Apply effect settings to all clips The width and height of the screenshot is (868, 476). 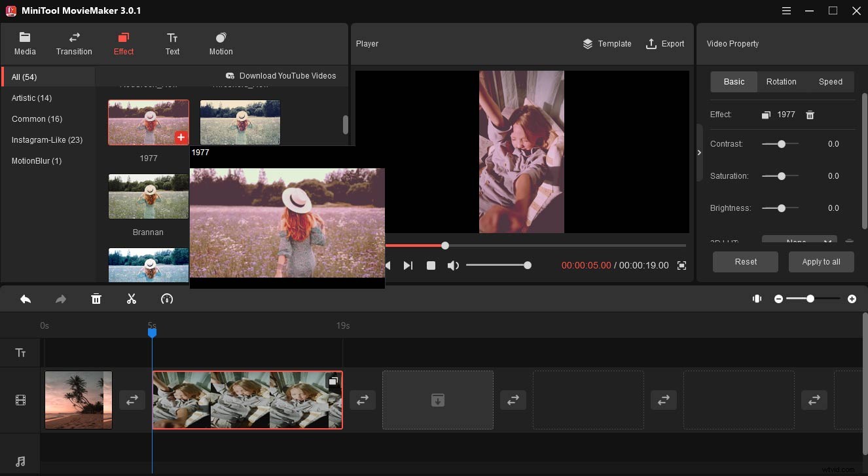(821, 261)
